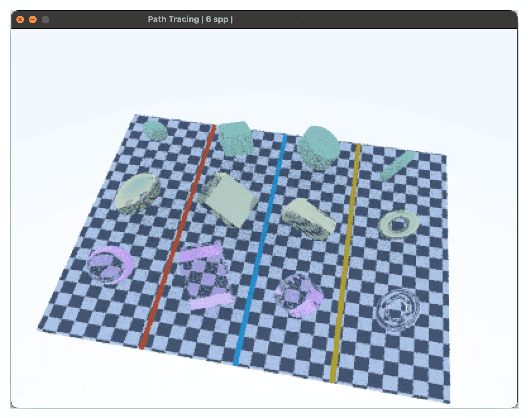Click the purple glass sphere at left

point(110,265)
